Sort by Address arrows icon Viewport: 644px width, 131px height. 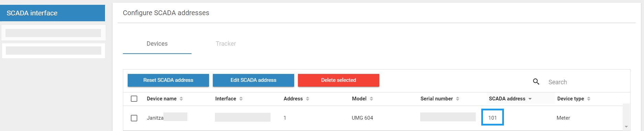pos(308,99)
